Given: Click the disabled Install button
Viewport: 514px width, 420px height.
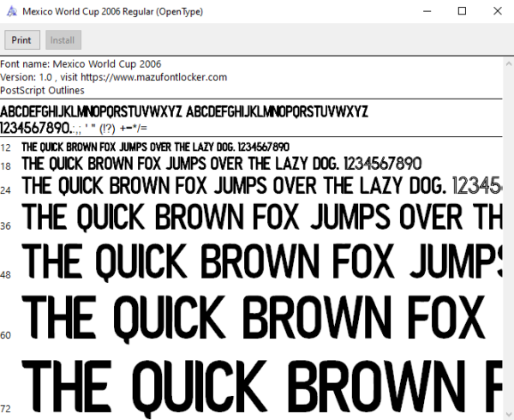Looking at the screenshot, I should 63,40.
